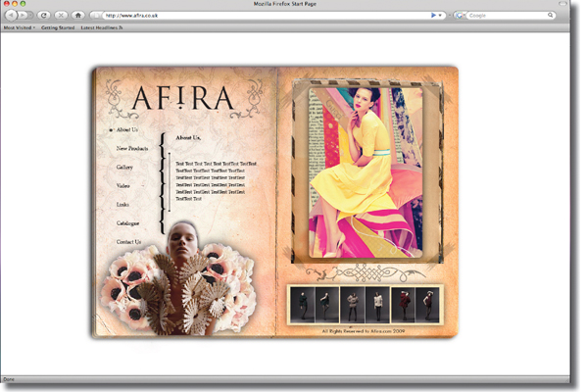Select About Us in the Afira menu
Screen dimensions: 586x392
click(x=127, y=129)
